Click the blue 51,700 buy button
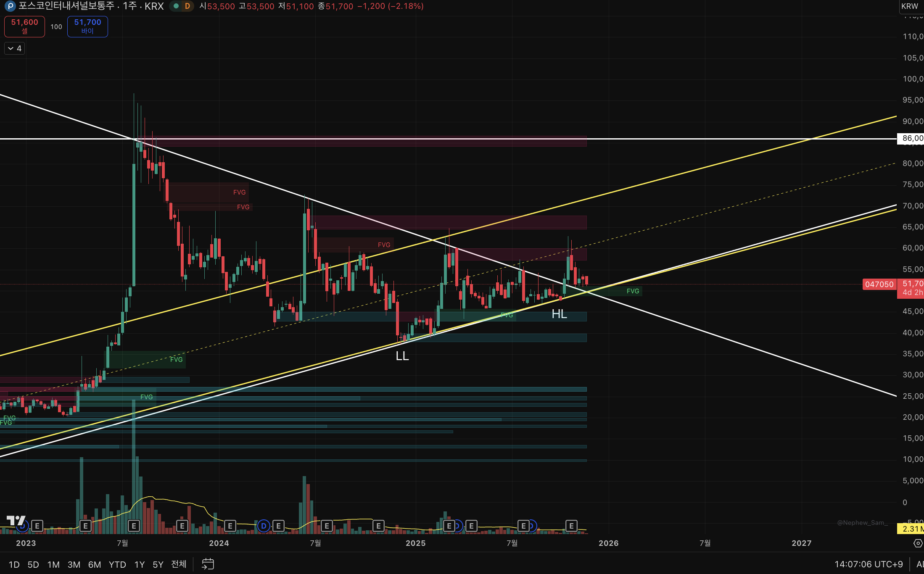This screenshot has width=924, height=574. pos(87,26)
